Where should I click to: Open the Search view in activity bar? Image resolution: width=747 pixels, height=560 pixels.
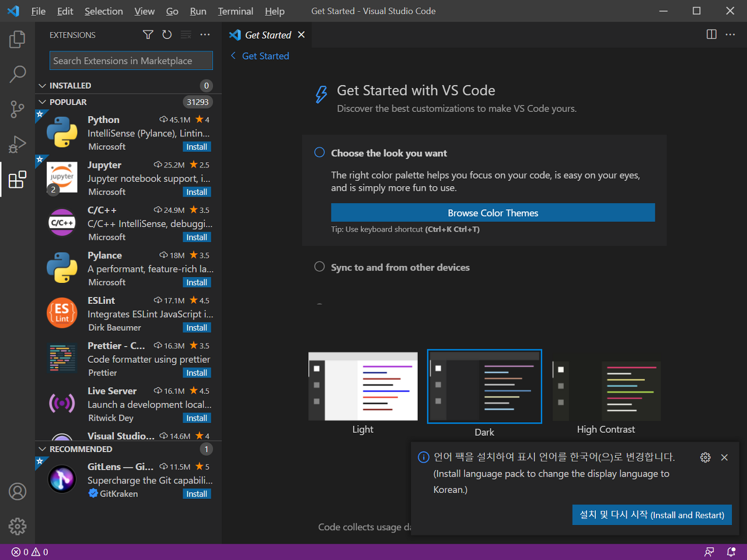tap(18, 74)
